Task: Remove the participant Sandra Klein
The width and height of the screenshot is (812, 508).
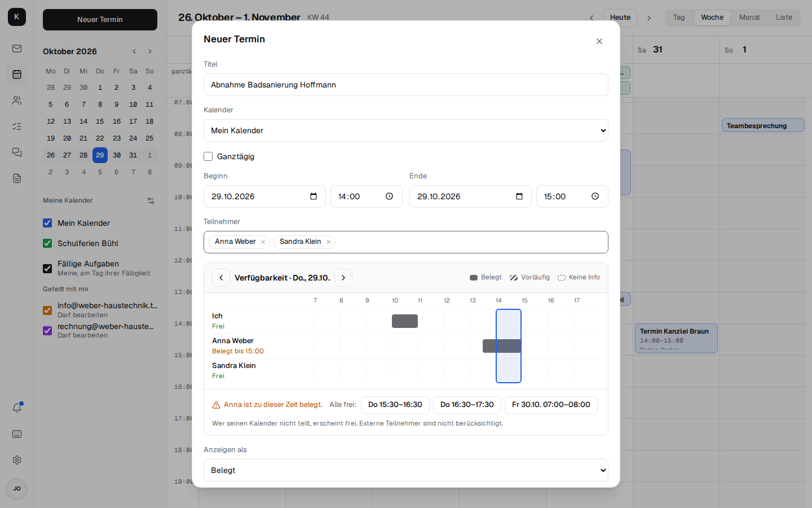Action: pyautogui.click(x=328, y=242)
